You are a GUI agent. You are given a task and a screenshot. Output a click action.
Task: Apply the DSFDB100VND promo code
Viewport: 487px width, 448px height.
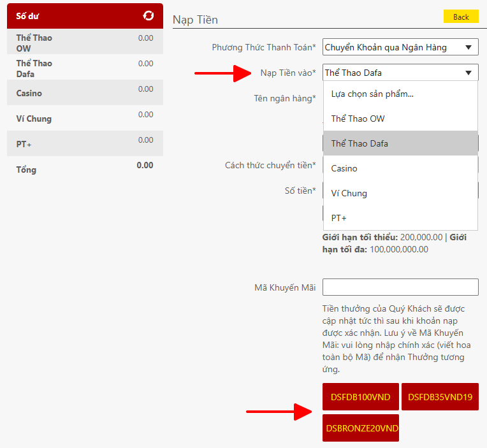(360, 397)
